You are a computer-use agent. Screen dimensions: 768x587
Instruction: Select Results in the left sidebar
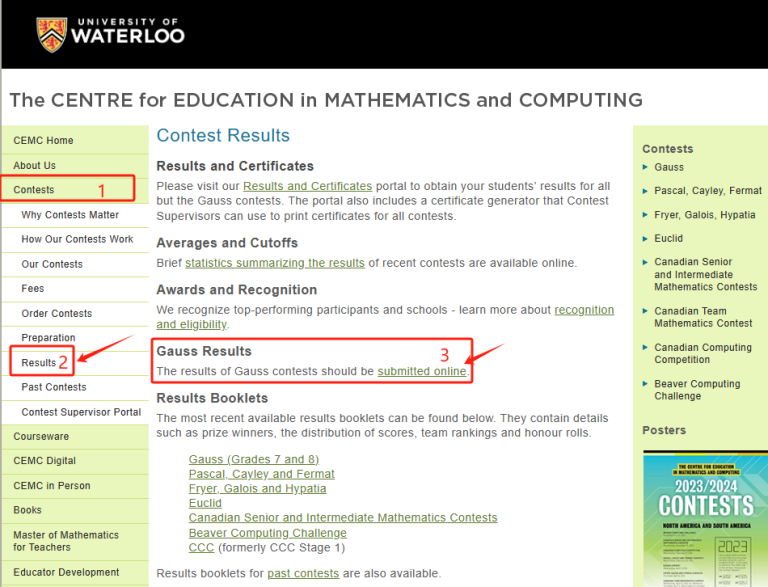39,362
